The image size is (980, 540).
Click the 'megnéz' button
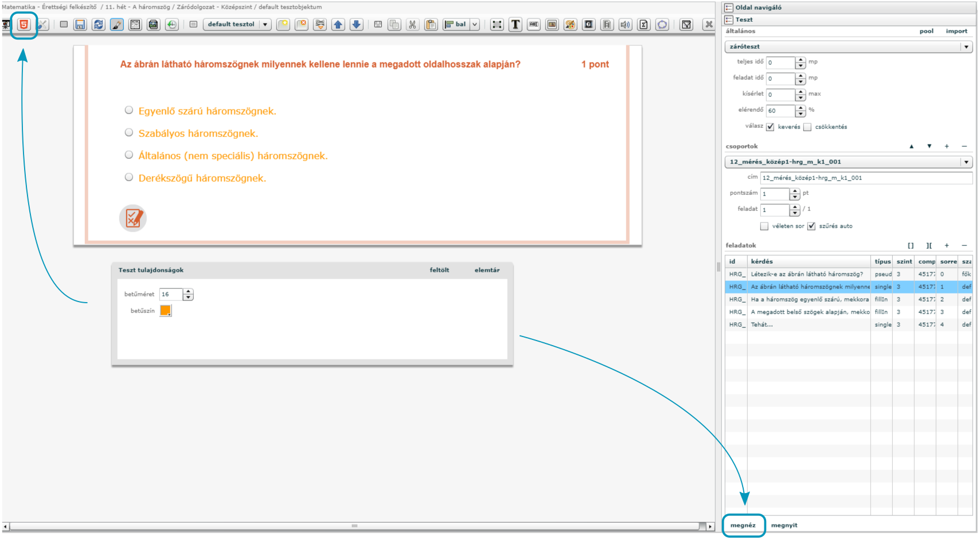pyautogui.click(x=743, y=525)
